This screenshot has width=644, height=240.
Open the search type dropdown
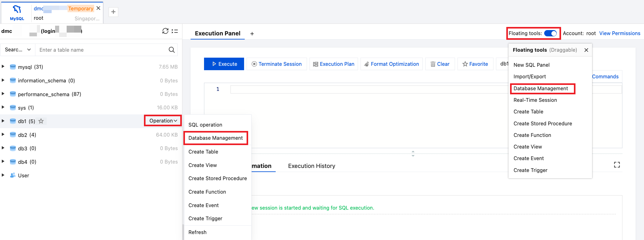coord(18,50)
